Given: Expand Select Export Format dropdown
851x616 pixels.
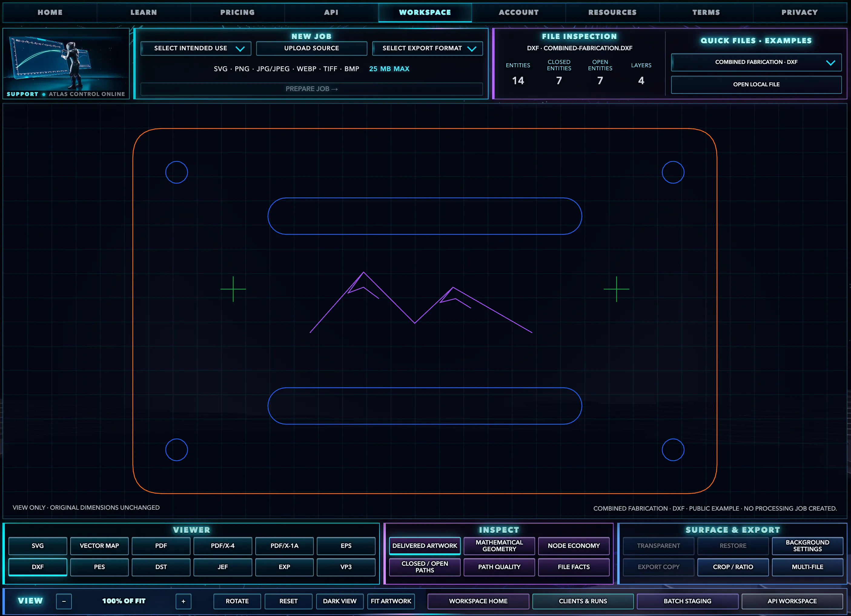Looking at the screenshot, I should (427, 48).
